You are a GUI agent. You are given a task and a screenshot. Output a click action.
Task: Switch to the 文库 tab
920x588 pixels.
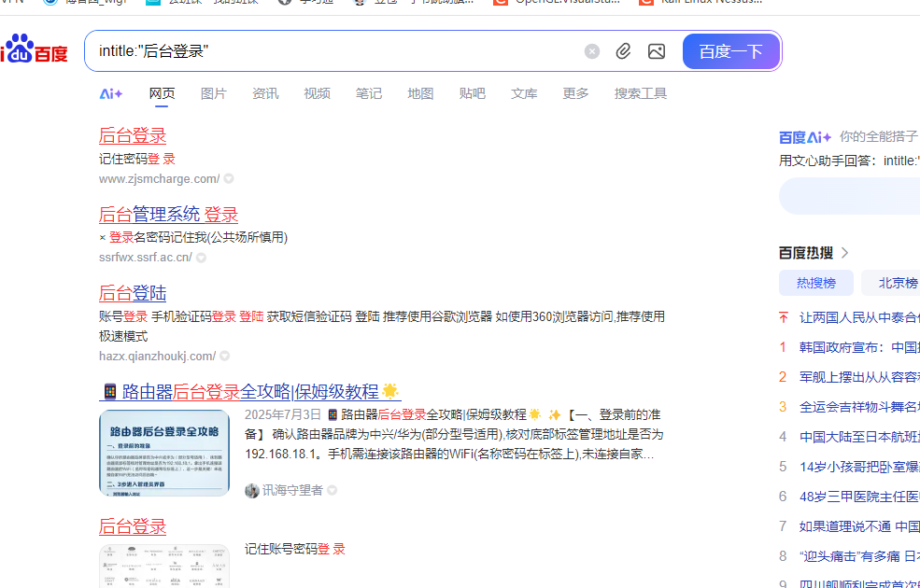pos(524,93)
